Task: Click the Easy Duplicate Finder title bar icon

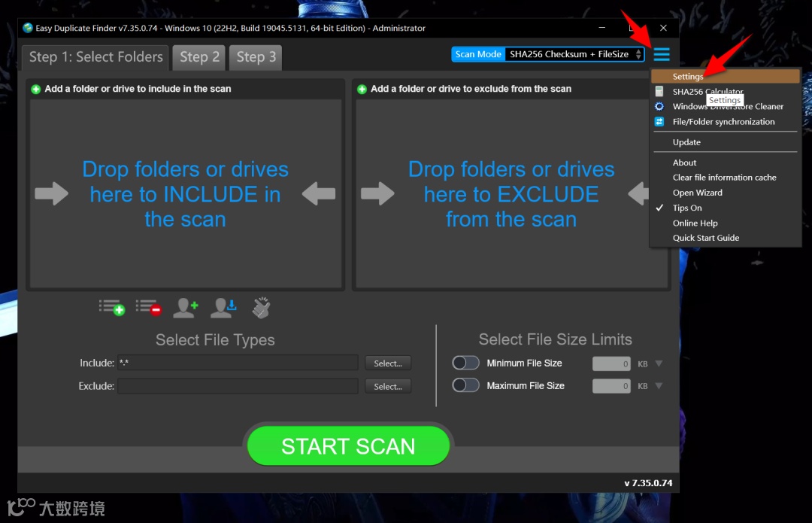Action: (x=28, y=28)
